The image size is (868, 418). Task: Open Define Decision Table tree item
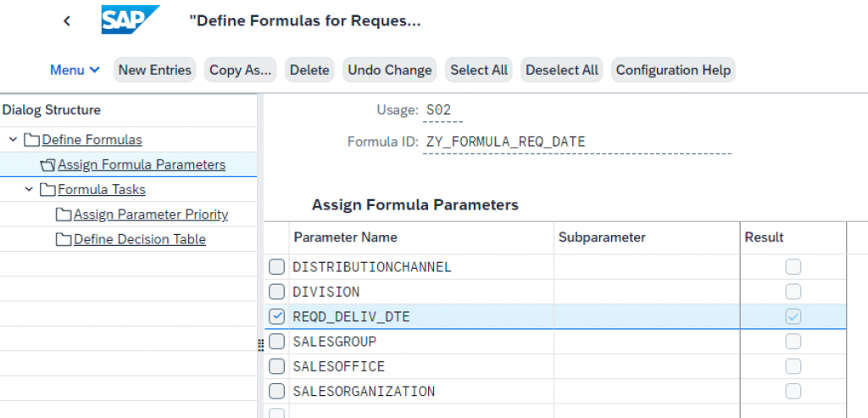(x=140, y=240)
